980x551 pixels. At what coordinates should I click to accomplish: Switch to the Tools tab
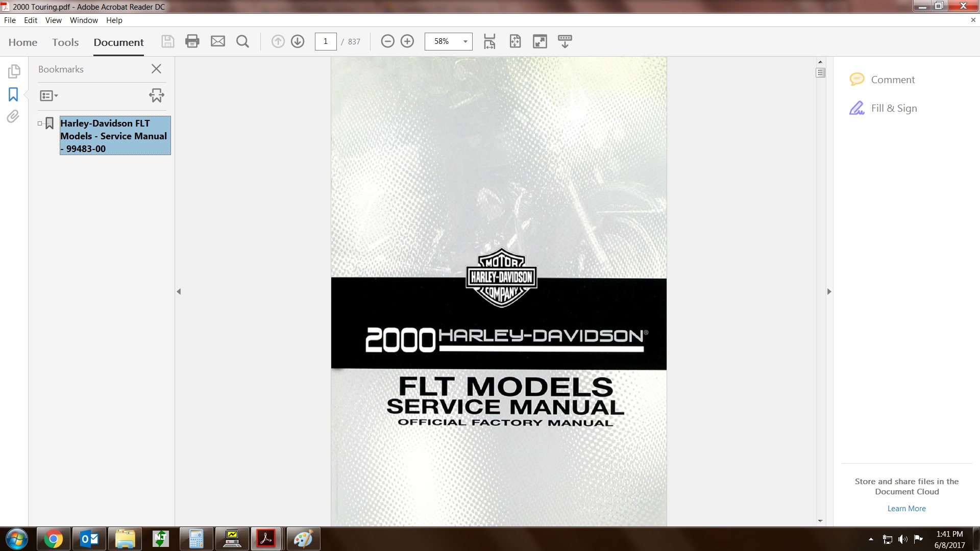pyautogui.click(x=65, y=42)
